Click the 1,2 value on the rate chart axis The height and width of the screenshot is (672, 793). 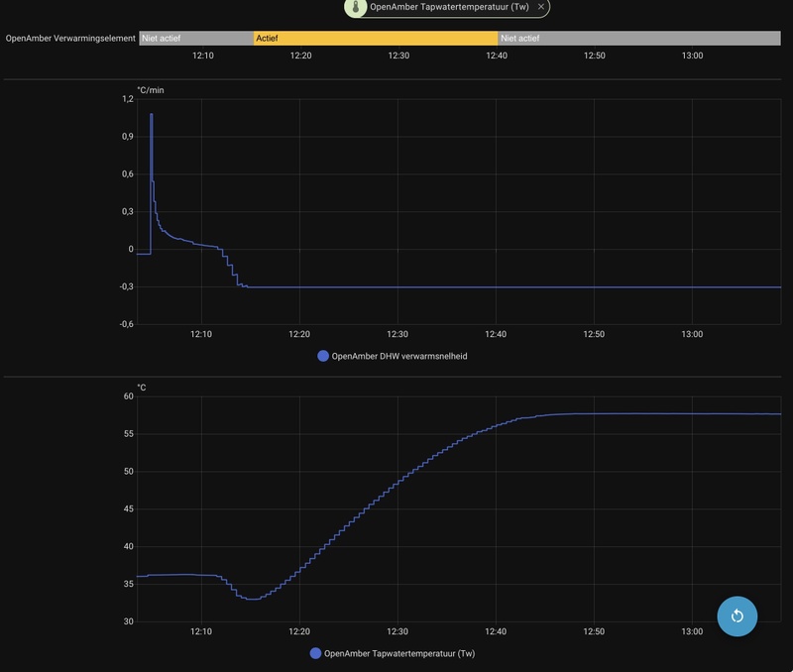pos(128,99)
